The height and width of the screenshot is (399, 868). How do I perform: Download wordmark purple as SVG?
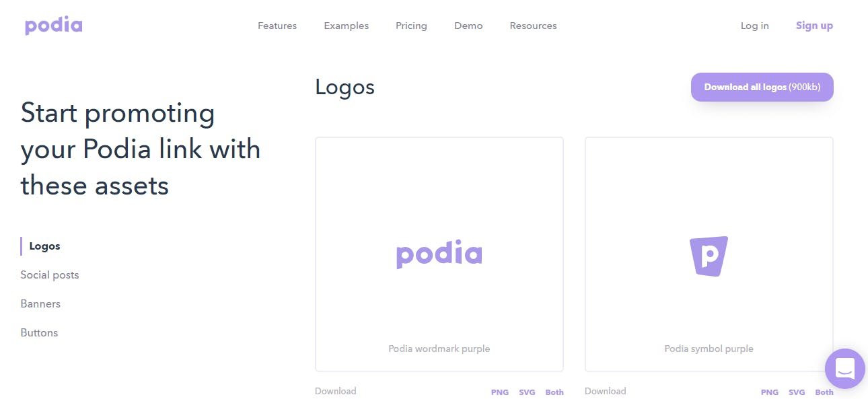pos(527,392)
